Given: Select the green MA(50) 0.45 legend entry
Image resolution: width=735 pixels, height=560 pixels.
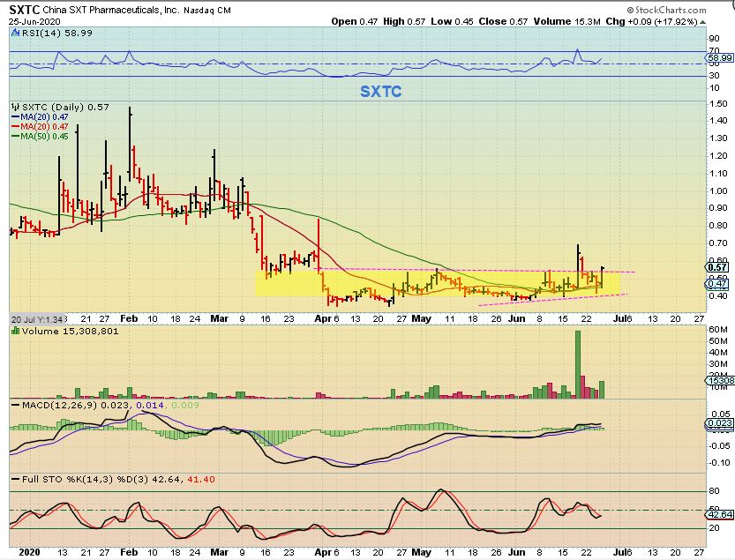Looking at the screenshot, I should [40, 137].
